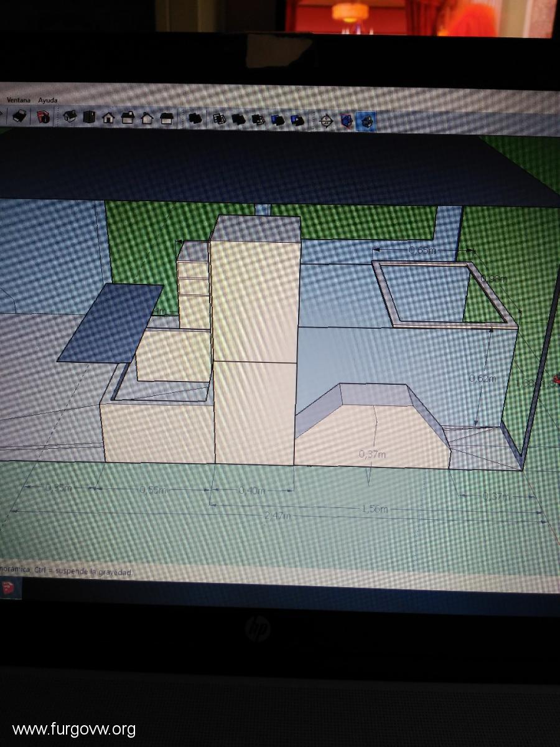Viewport: 560px width, 747px height.
Task: Switch to Right view house icon
Action: coord(128,117)
